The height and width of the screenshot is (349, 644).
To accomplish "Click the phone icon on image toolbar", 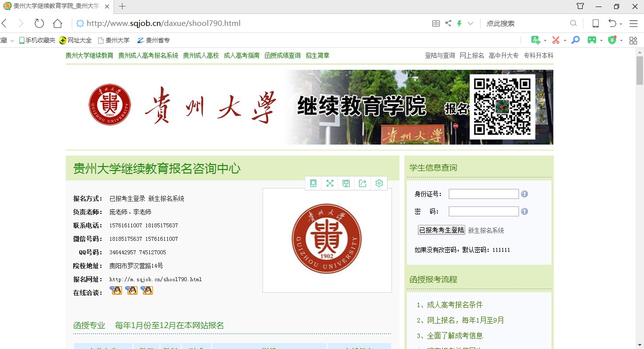I will point(313,183).
